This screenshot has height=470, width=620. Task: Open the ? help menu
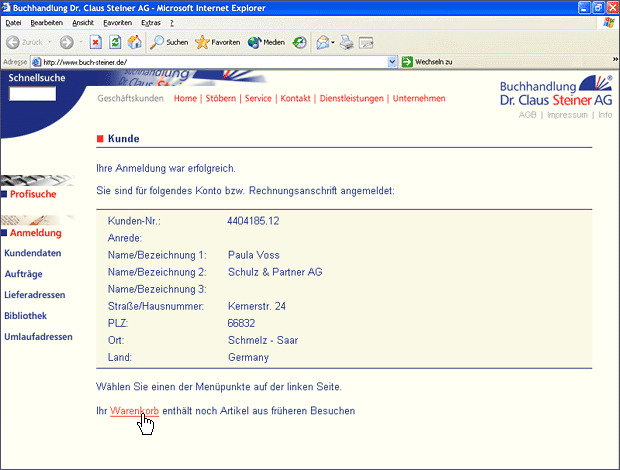pos(172,23)
